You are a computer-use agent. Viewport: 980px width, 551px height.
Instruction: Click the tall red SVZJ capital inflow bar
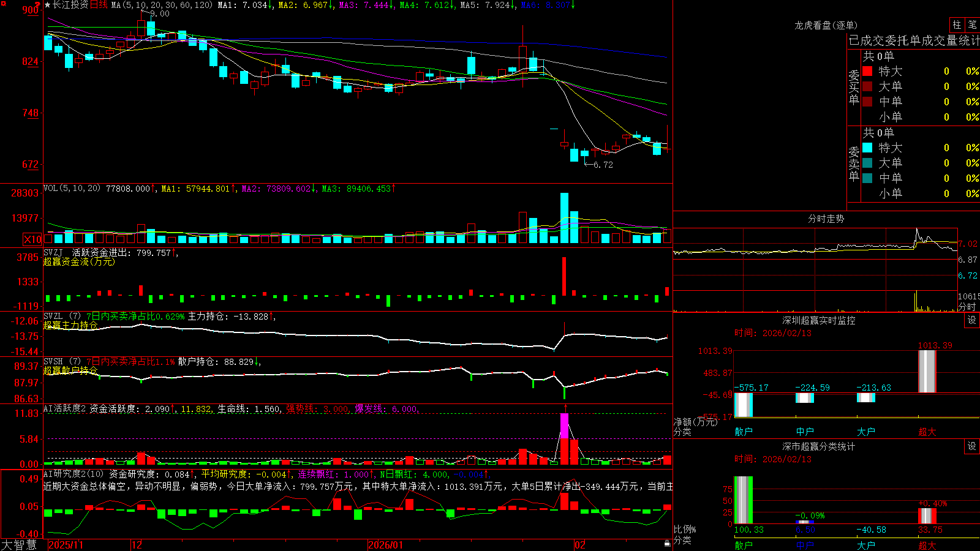click(x=564, y=277)
